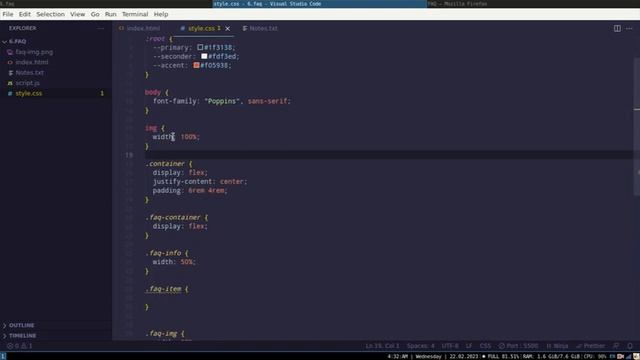Open the Edit menu
This screenshot has width=640, height=360.
tap(24, 14)
